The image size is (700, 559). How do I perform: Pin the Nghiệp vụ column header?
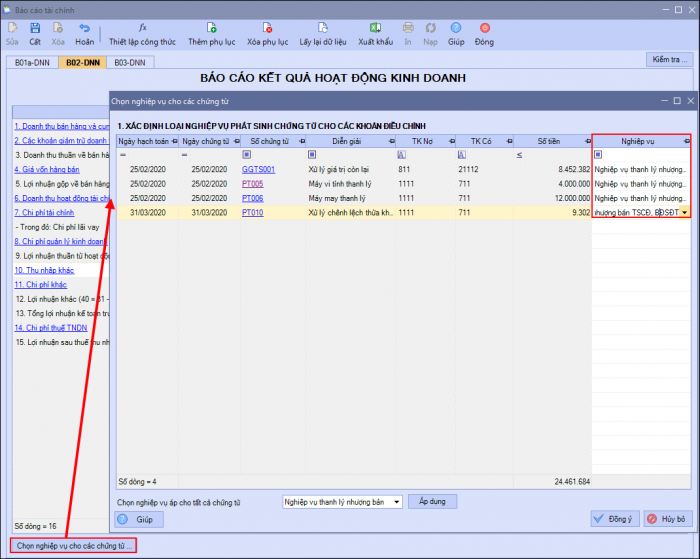[687, 142]
